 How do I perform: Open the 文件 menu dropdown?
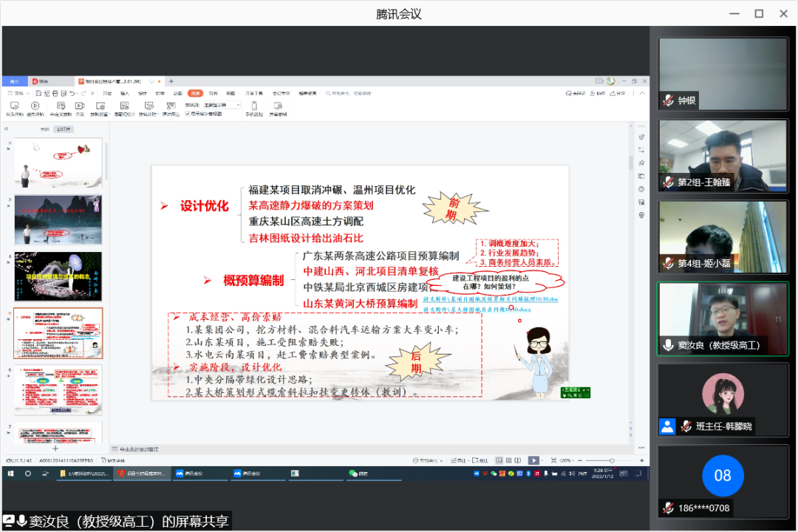tap(18, 93)
